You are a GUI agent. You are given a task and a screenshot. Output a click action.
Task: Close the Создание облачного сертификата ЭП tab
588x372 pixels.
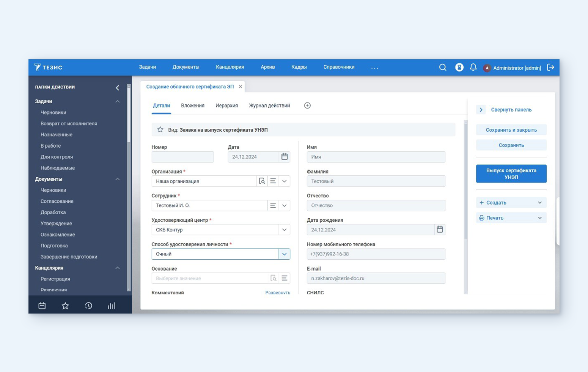tap(240, 87)
